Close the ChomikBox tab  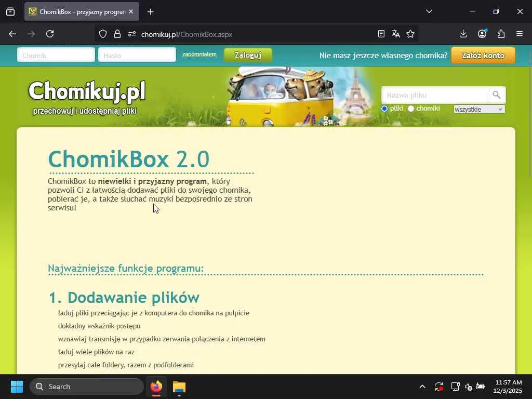(x=131, y=11)
